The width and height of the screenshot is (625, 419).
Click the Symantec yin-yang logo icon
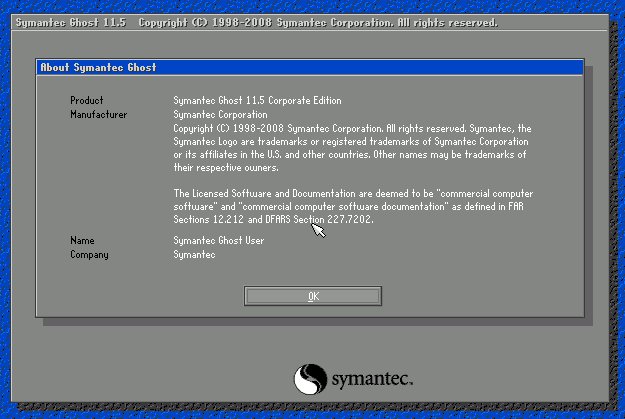311,379
